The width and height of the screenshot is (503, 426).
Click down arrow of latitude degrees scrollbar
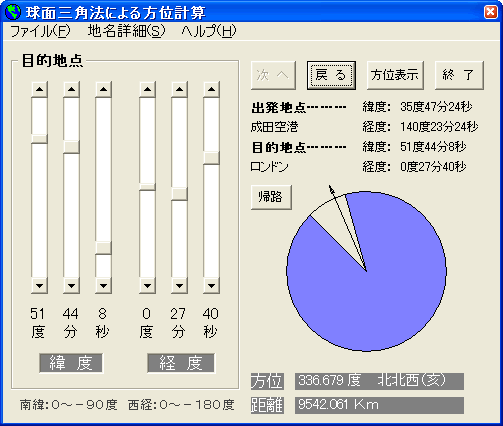pos(39,286)
